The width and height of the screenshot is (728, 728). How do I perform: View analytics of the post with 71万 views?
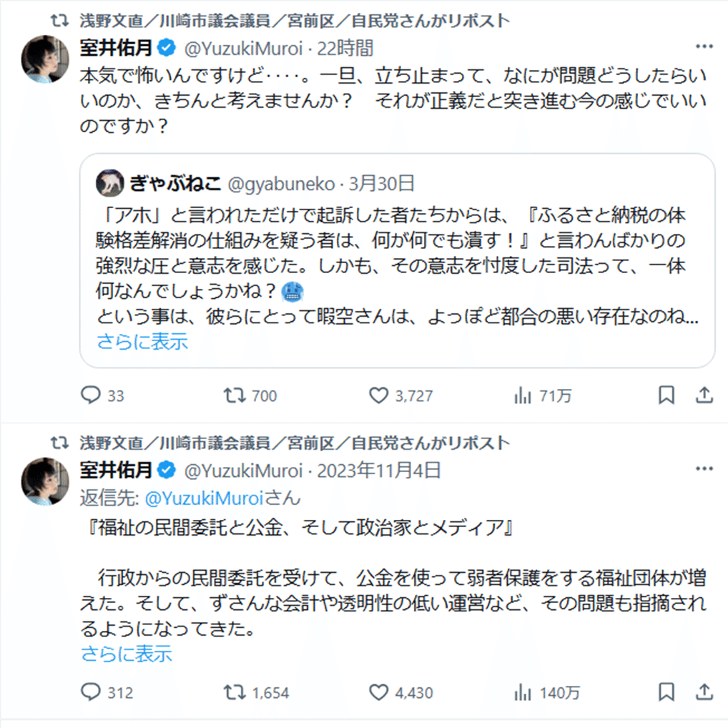[523, 395]
